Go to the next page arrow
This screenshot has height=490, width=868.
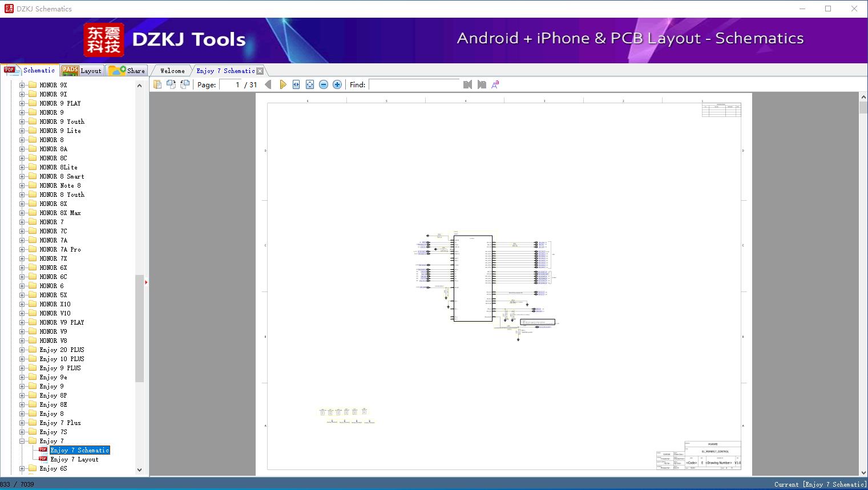click(x=282, y=84)
